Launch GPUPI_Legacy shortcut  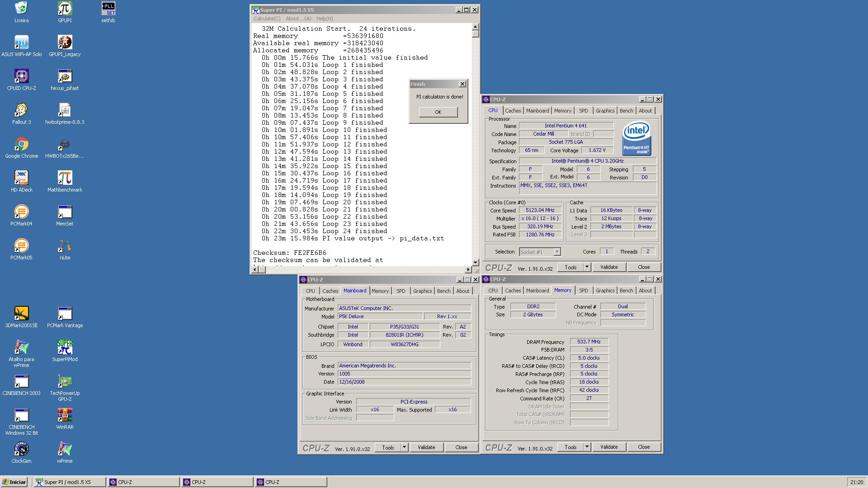pos(65,46)
